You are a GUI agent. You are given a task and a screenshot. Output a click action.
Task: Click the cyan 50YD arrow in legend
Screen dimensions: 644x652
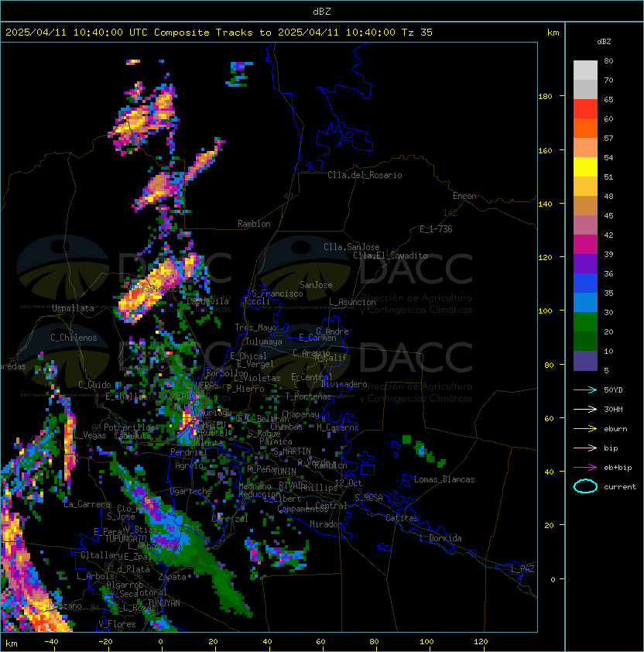585,390
